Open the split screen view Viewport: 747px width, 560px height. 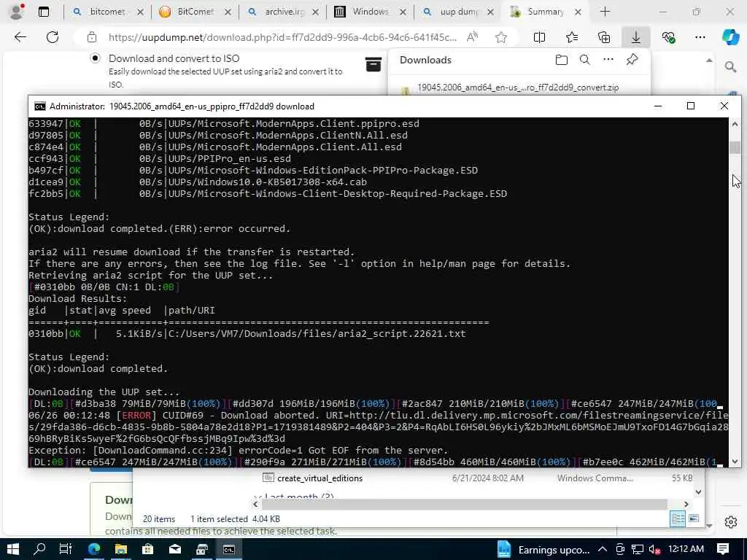[x=539, y=37]
